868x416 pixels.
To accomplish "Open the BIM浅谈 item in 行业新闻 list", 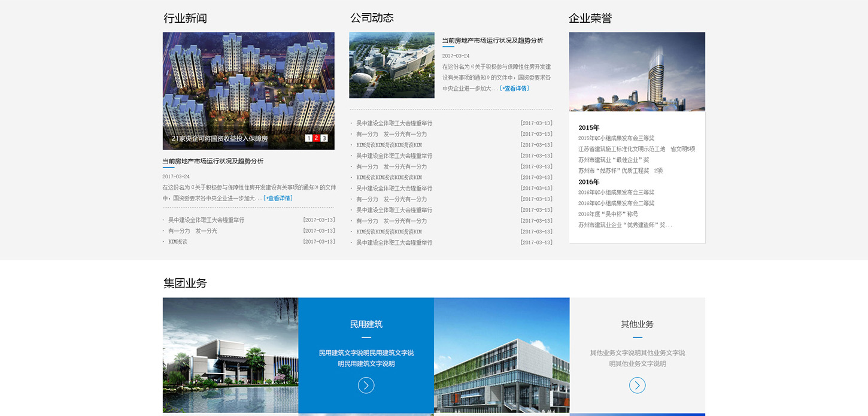I will click(x=178, y=242).
